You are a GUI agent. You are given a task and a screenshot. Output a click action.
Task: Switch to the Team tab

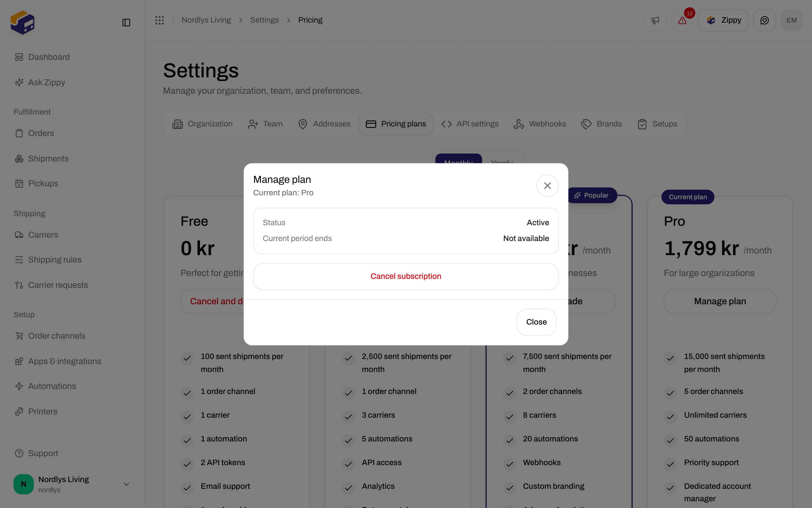tap(265, 124)
